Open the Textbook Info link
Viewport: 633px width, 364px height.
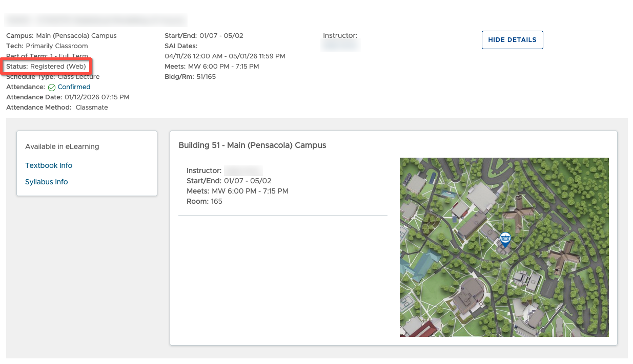click(x=49, y=165)
